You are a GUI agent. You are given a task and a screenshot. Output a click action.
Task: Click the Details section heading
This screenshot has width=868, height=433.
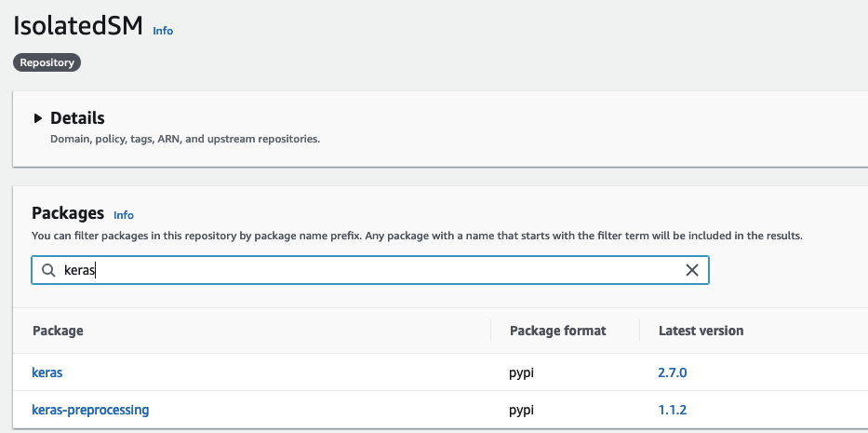[x=77, y=118]
